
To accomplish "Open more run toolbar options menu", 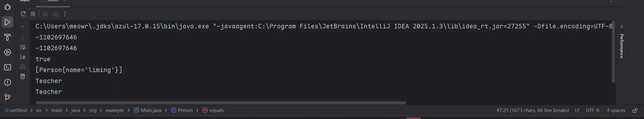I will pos(65,14).
